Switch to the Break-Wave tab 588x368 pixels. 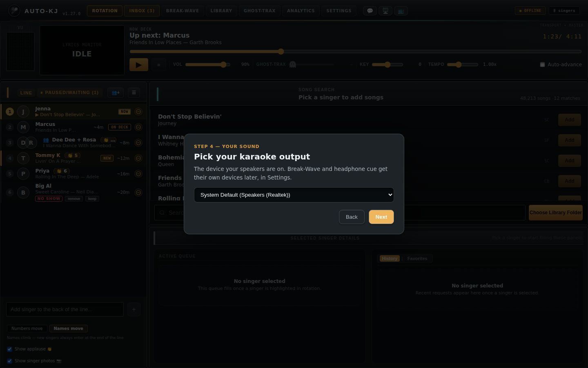(183, 11)
